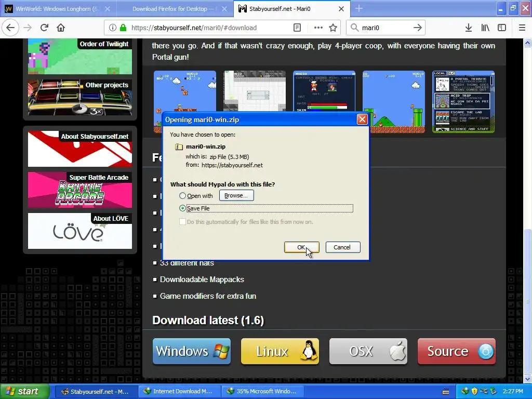This screenshot has height=399, width=532.
Task: Click the 2:27 PM taskbar clock
Action: (x=513, y=391)
